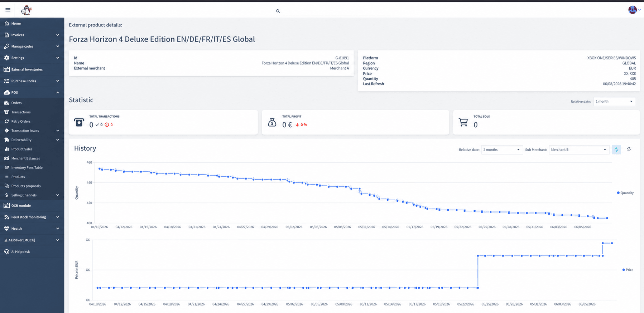644x313 pixels.
Task: Expand the Feed stock monitoring chevron
Action: (58, 217)
